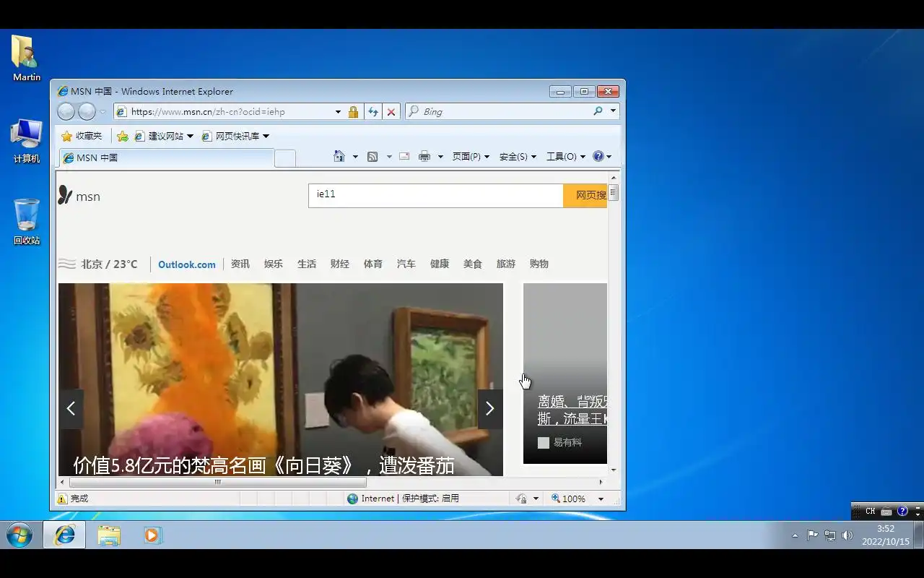
Task: Click the IE back navigation button
Action: (66, 111)
